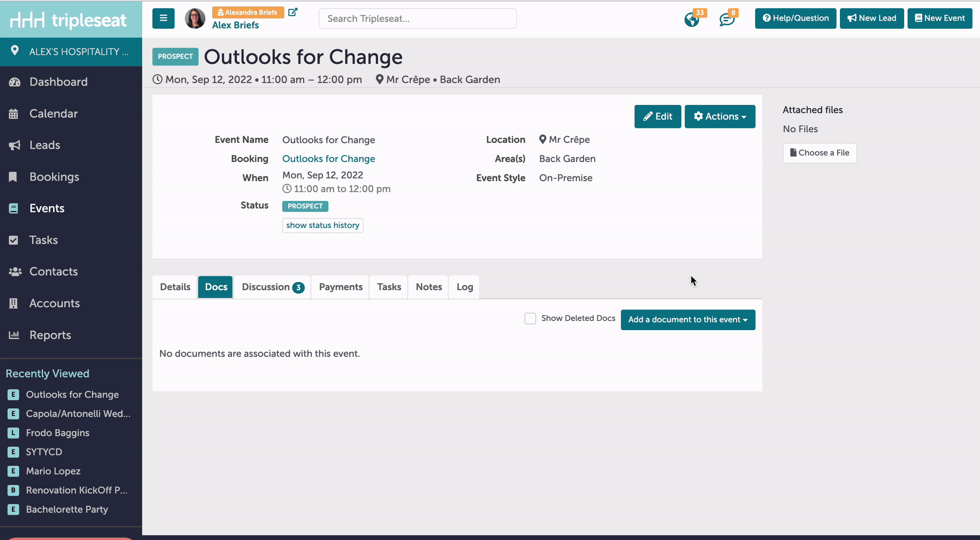Open recently viewed Mario Lopez event
Viewport: 980px width, 540px height.
click(53, 471)
